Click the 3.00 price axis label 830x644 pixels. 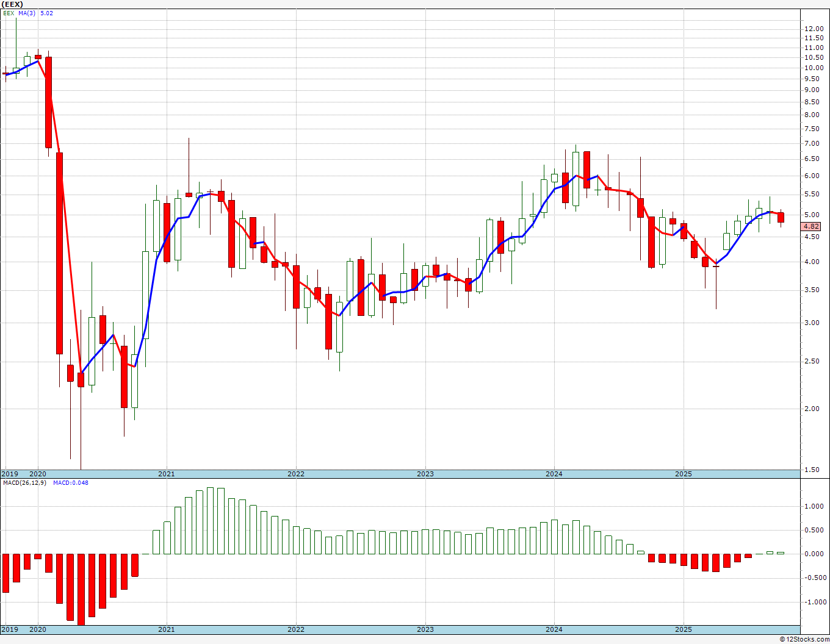pos(813,323)
